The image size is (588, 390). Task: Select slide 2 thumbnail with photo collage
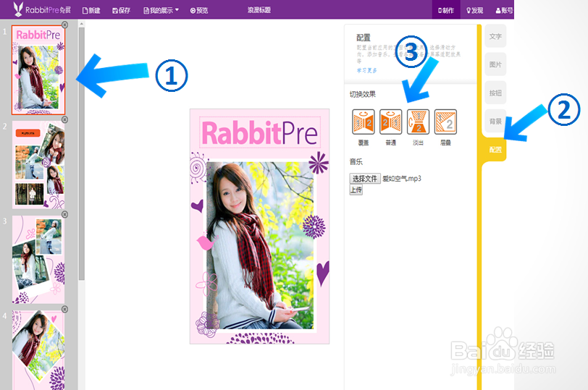[38, 165]
